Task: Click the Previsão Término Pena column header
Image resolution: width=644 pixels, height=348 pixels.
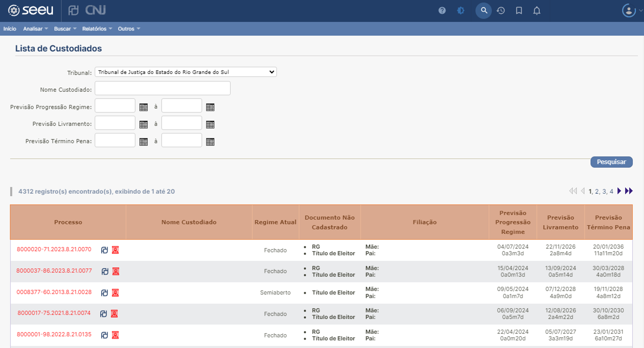Action: pyautogui.click(x=608, y=222)
